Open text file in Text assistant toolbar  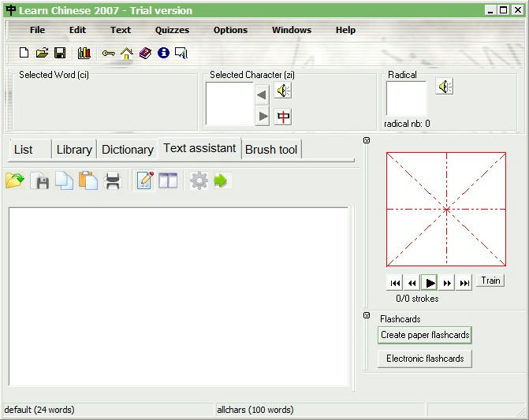[x=15, y=180]
